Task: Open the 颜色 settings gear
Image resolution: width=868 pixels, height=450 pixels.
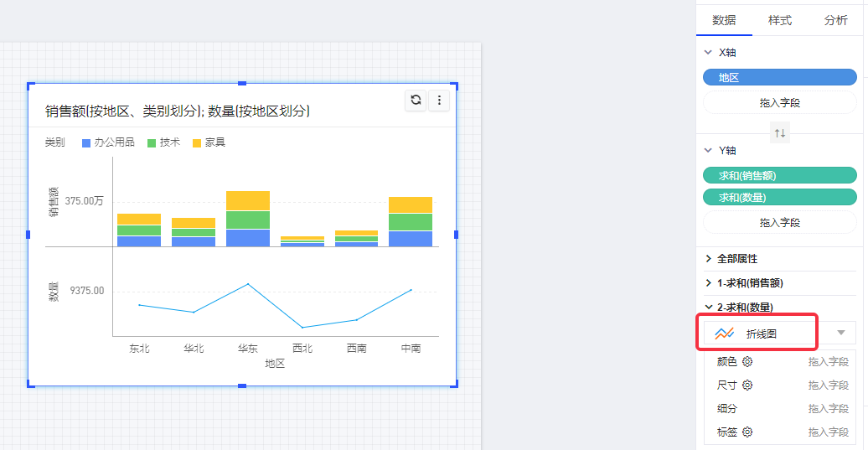Action: coord(747,362)
